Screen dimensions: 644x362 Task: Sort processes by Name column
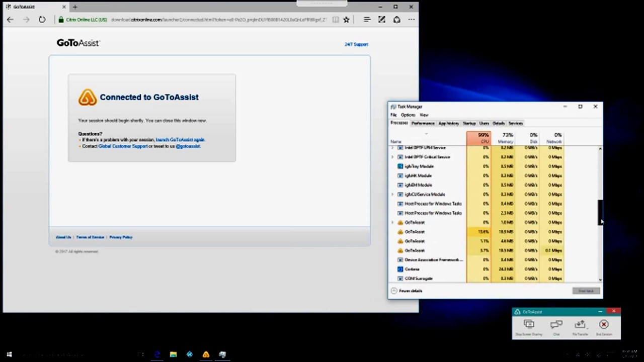(x=428, y=138)
